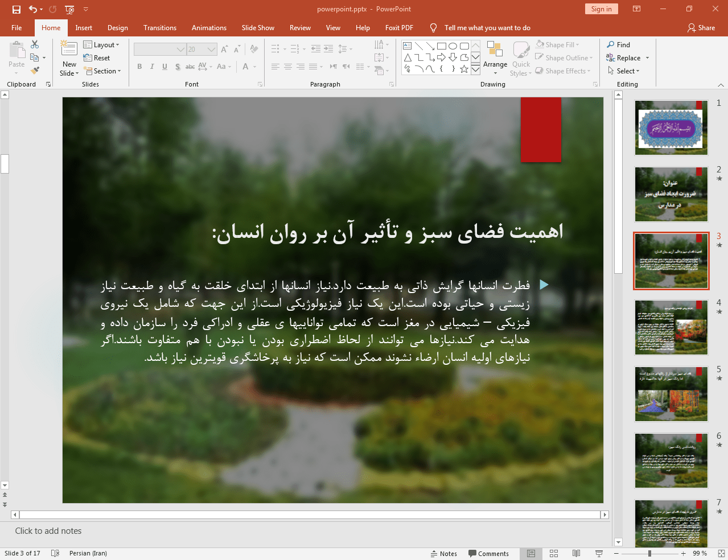This screenshot has width=728, height=560.
Task: Click the Save icon in title bar
Action: pyautogui.click(x=17, y=9)
